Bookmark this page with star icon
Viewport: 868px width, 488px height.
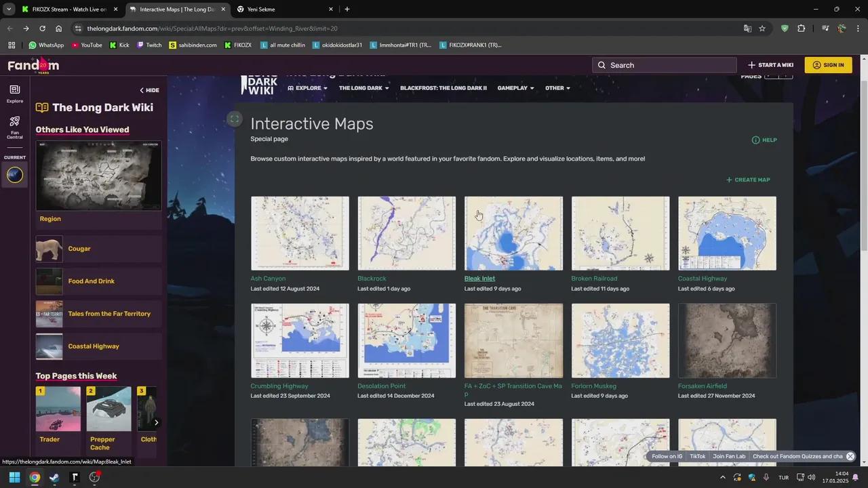(762, 28)
